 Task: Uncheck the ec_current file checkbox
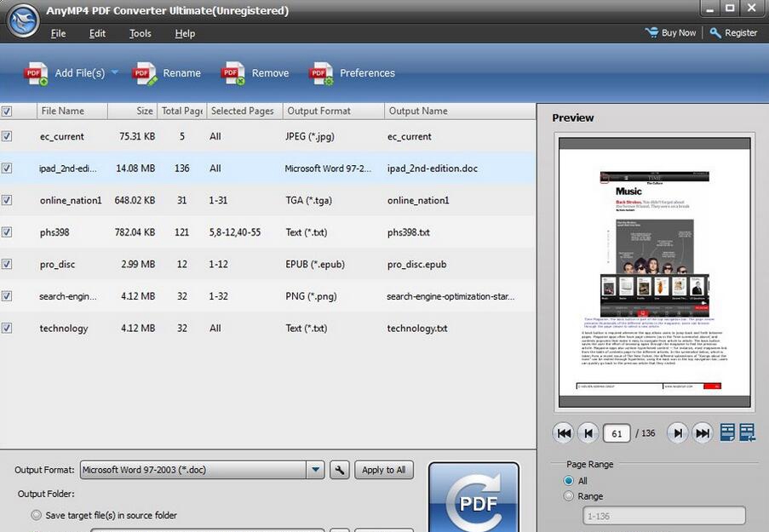tap(6, 136)
